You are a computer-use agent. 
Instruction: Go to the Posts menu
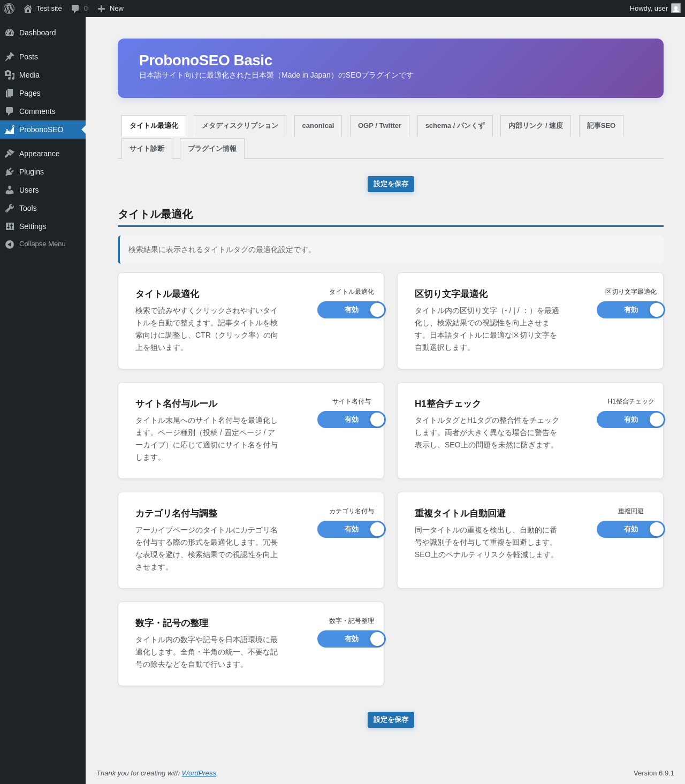point(43,57)
